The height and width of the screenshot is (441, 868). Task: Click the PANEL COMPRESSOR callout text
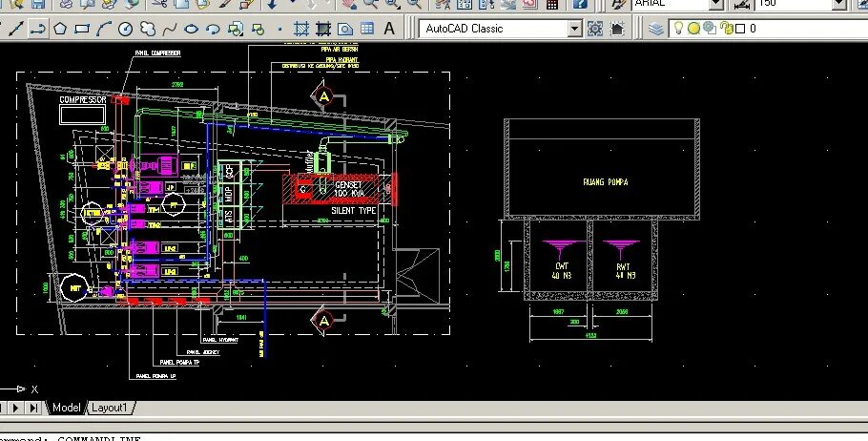click(157, 53)
